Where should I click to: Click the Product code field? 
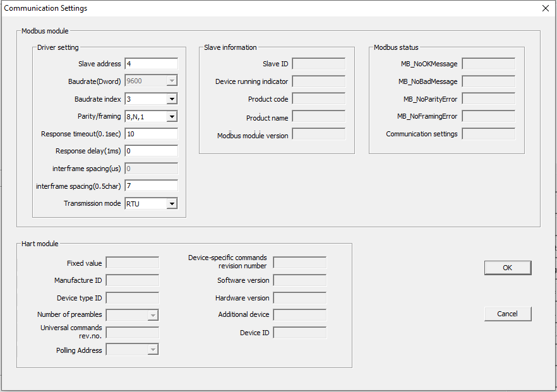(x=318, y=99)
